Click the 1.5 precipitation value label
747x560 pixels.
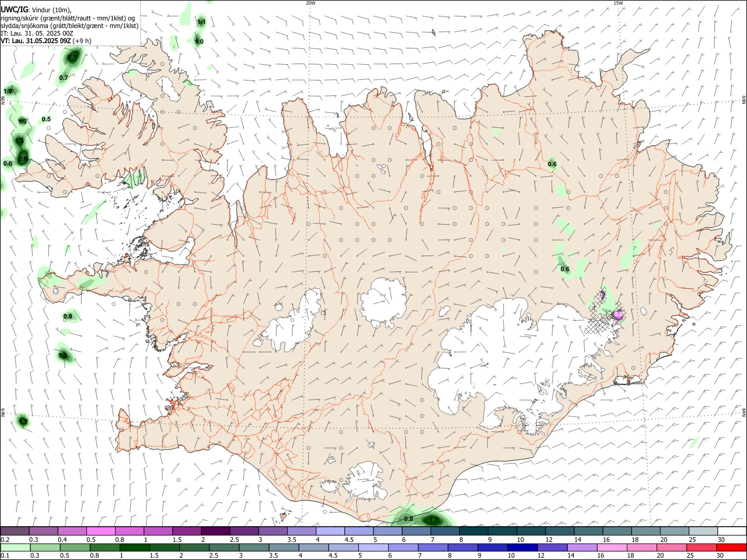[x=19, y=141]
